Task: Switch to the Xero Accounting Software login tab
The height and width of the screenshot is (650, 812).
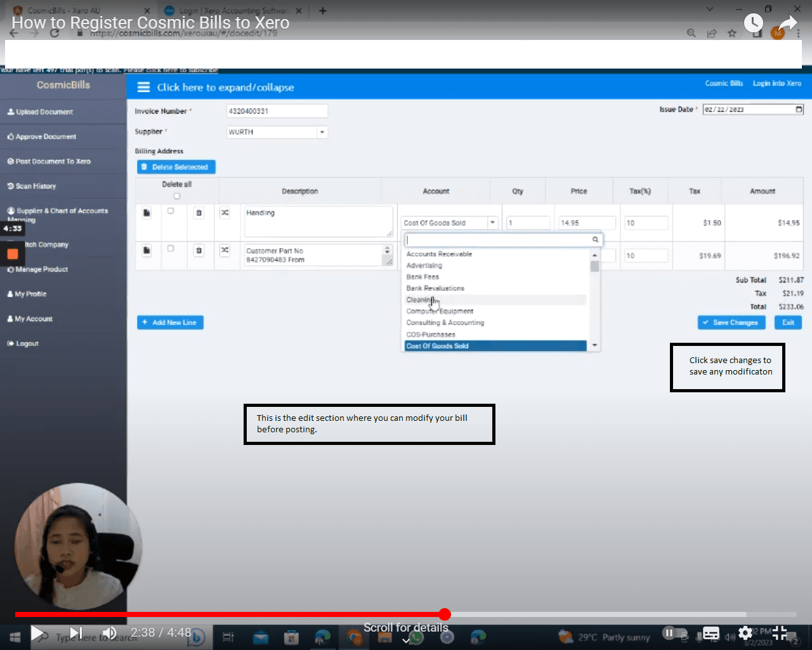Action: (233, 11)
